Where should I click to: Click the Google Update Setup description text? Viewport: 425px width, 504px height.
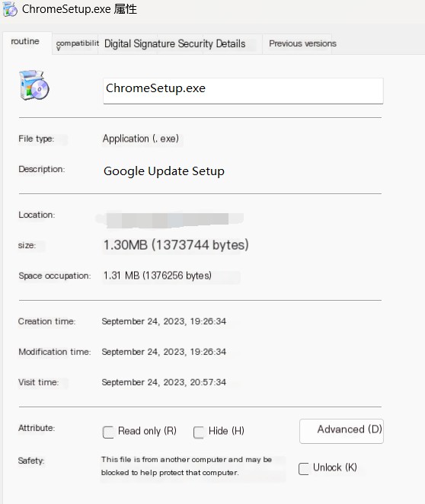pyautogui.click(x=164, y=171)
